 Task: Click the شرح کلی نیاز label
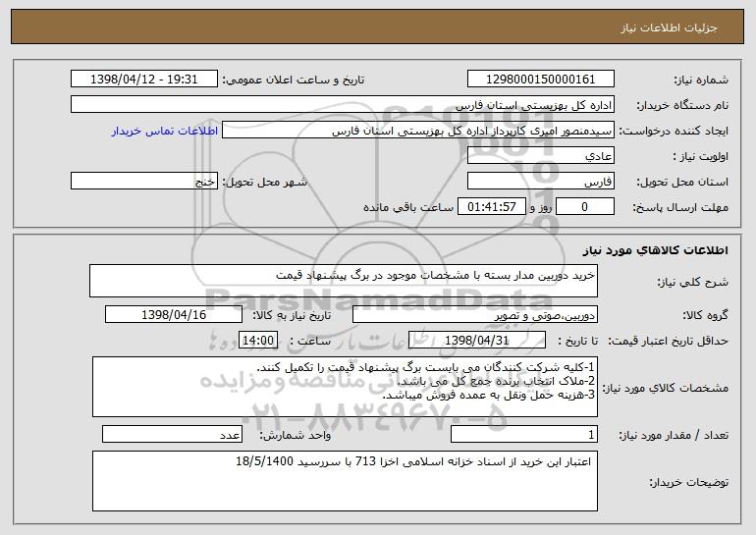(x=692, y=282)
